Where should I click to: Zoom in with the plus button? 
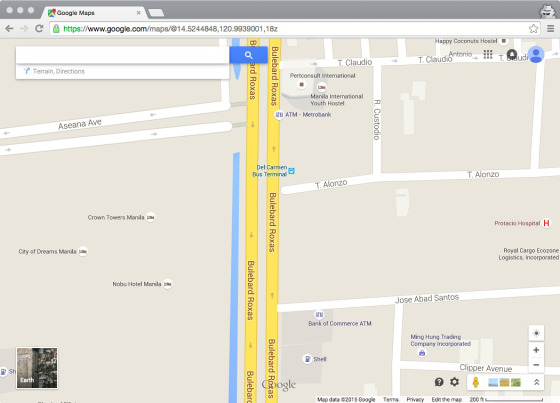536,350
